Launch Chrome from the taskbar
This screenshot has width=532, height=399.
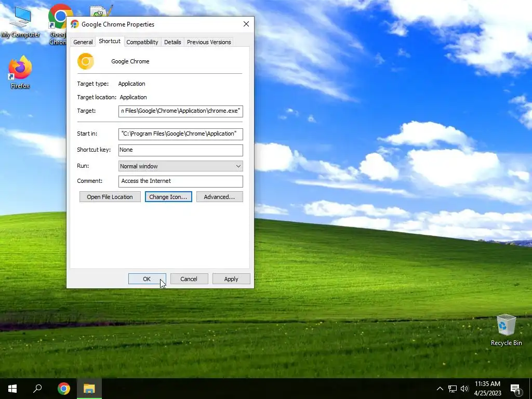pos(64,389)
